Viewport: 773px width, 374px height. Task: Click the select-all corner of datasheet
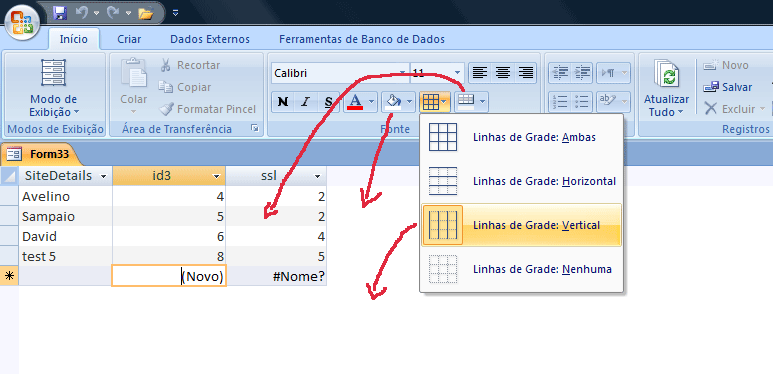pyautogui.click(x=9, y=176)
